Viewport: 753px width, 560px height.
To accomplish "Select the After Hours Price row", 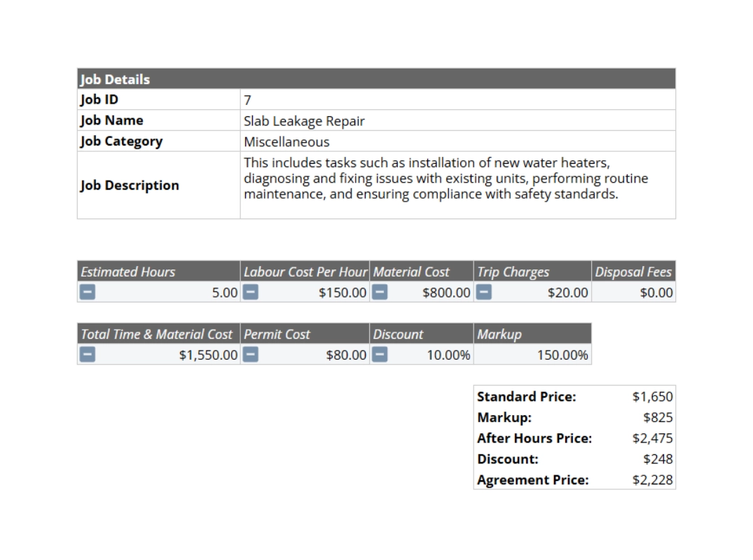I will 574,438.
